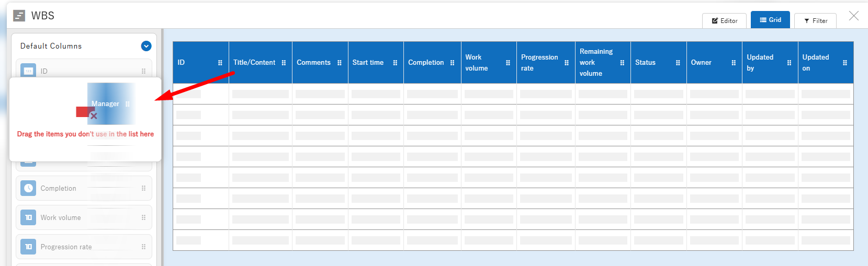Click the Comments column header
868x266 pixels.
(320, 63)
